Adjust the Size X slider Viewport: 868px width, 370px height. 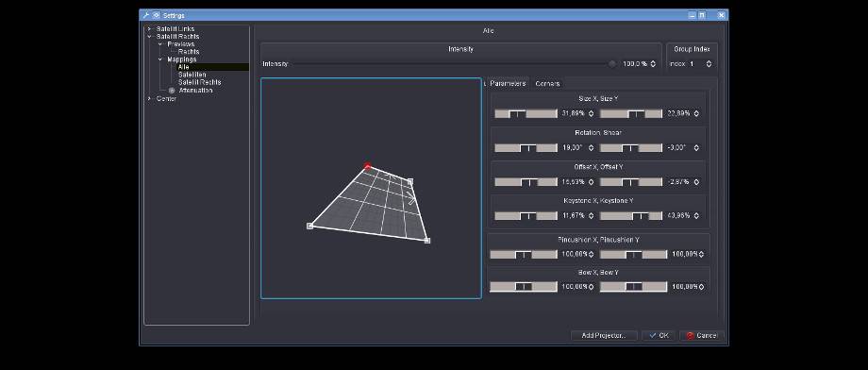coord(526,113)
